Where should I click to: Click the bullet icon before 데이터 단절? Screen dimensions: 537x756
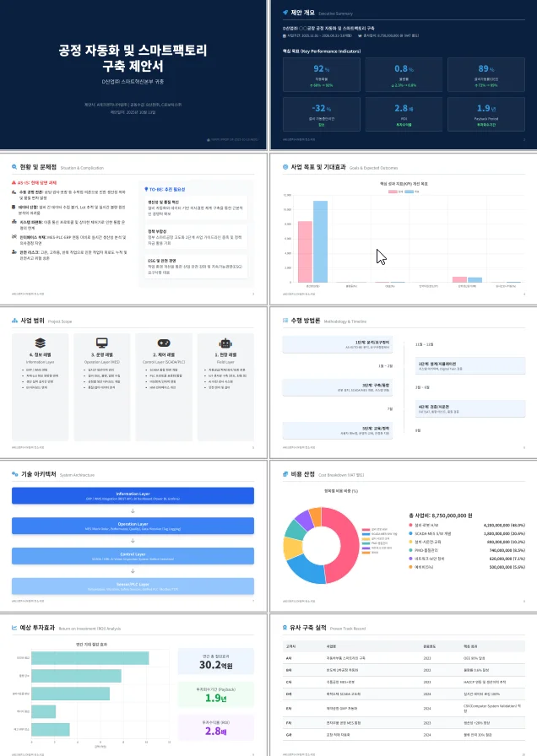tap(14, 207)
